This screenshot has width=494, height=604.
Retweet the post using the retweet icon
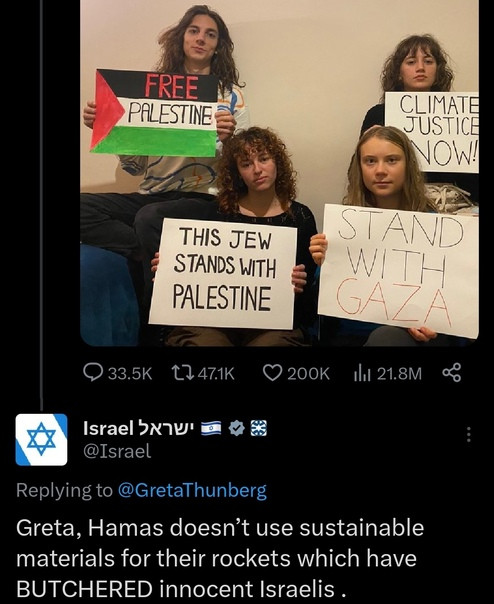tap(182, 373)
